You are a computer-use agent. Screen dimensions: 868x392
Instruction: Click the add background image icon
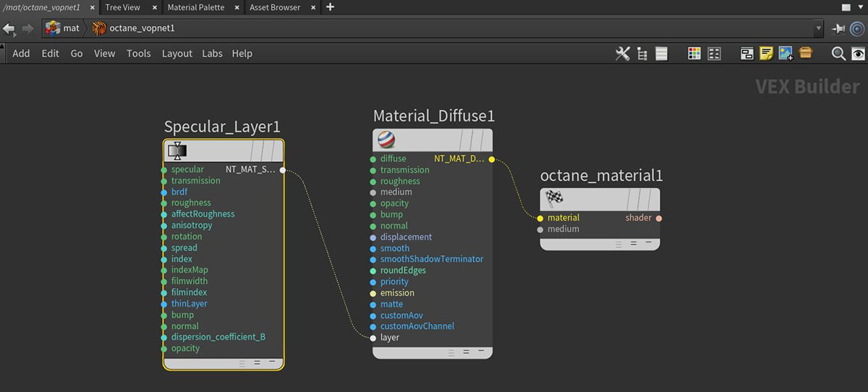tap(786, 54)
